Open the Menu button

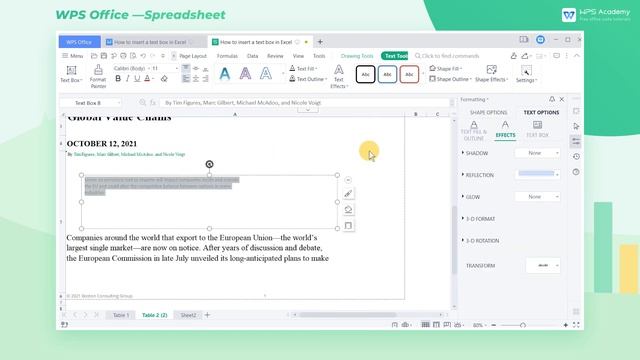point(73,56)
